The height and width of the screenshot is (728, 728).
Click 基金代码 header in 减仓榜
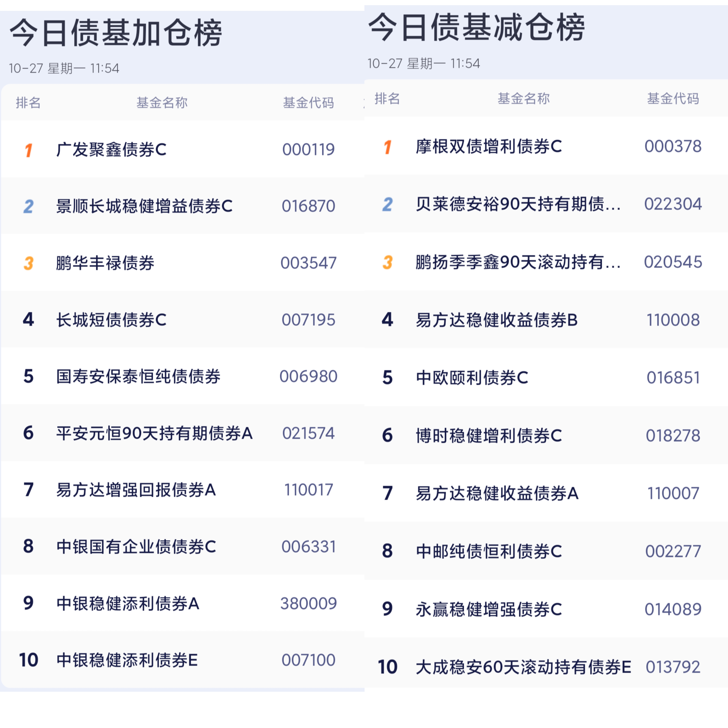coord(673,99)
